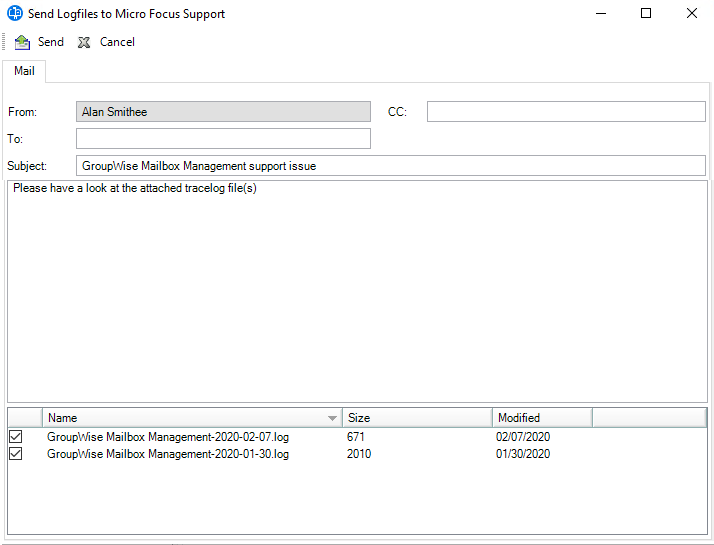Image resolution: width=714 pixels, height=545 pixels.
Task: Open the Mail tab
Action: (x=24, y=71)
